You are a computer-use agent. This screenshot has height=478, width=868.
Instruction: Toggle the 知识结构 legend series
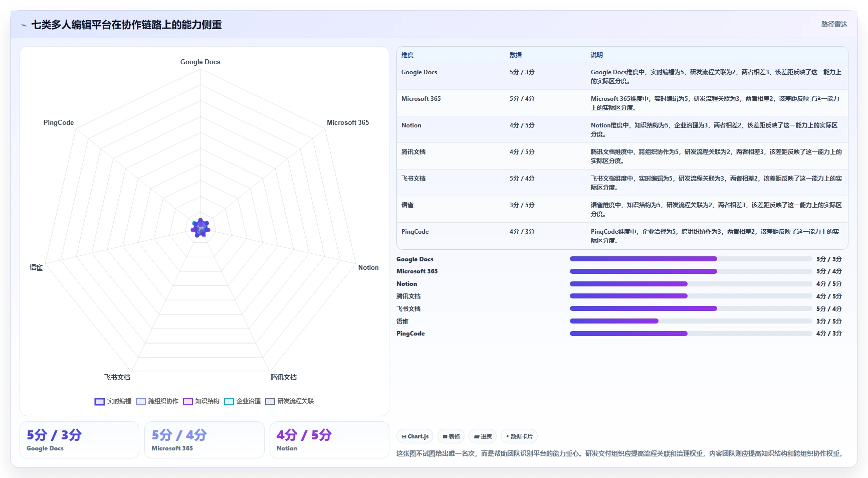(x=201, y=401)
